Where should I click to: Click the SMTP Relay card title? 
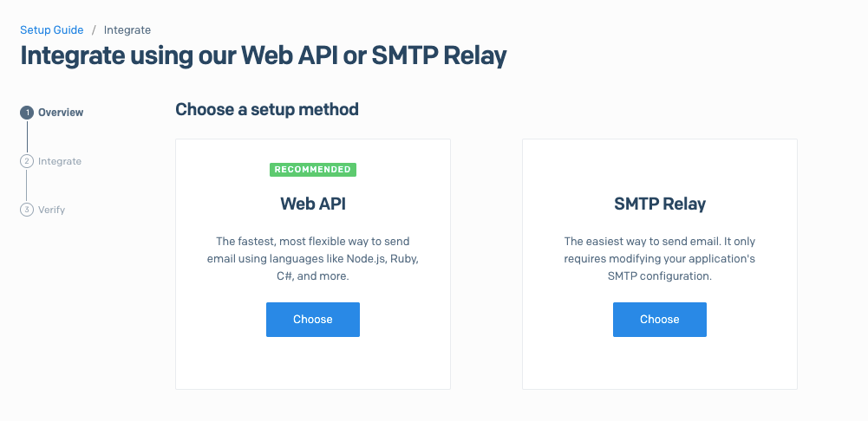pos(660,204)
